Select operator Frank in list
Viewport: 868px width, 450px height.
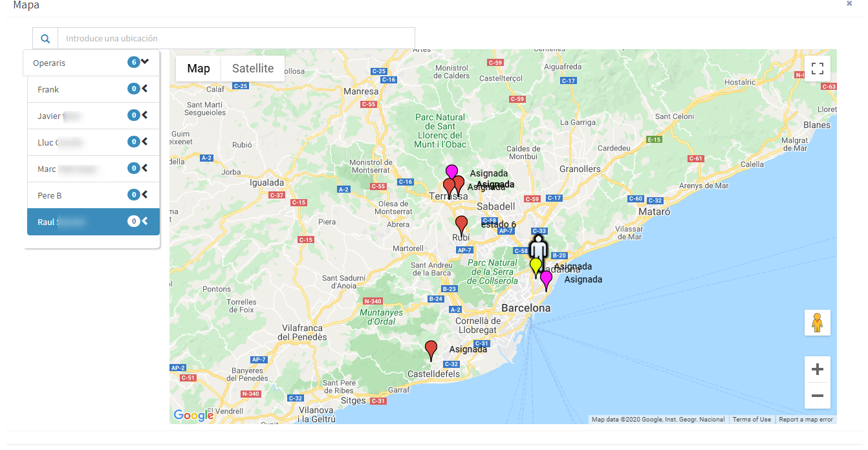(93, 89)
